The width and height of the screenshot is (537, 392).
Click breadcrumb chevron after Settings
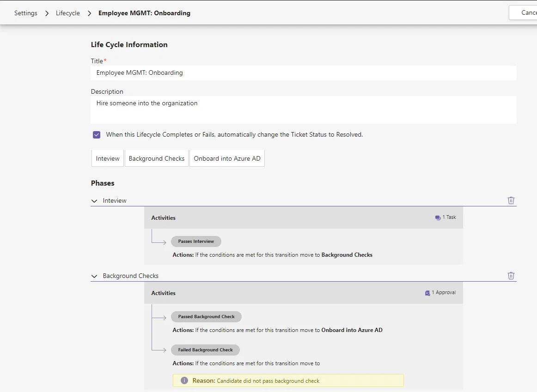tap(47, 13)
